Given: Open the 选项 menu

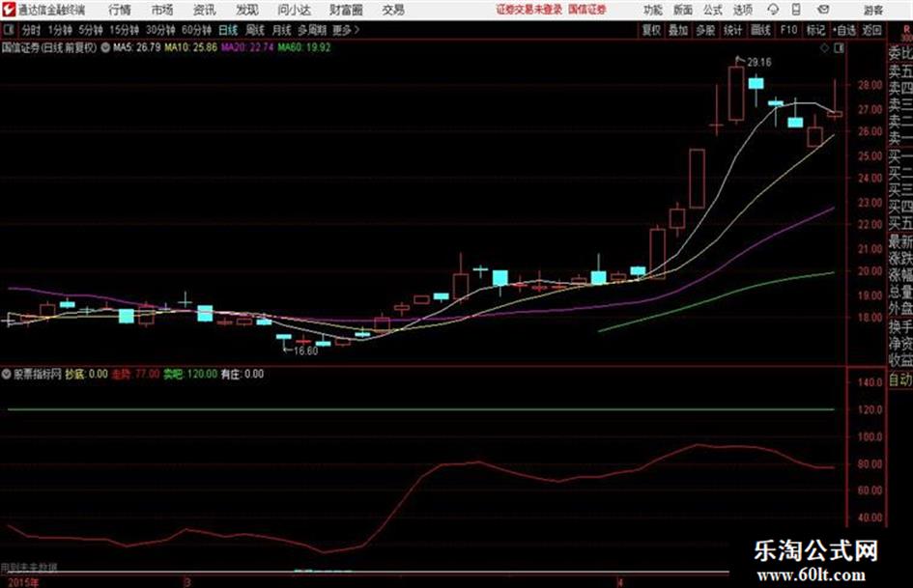Looking at the screenshot, I should [743, 10].
